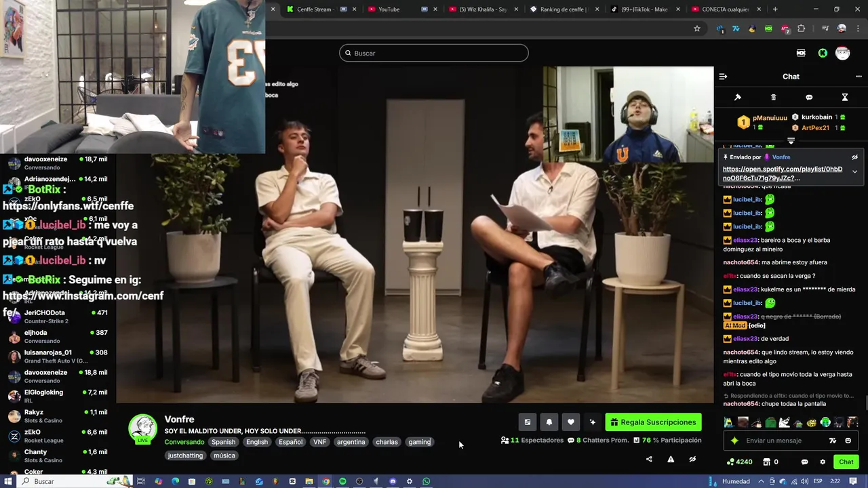The width and height of the screenshot is (868, 488).
Task: Toggle notification bell for Vonfre
Action: tap(549, 422)
